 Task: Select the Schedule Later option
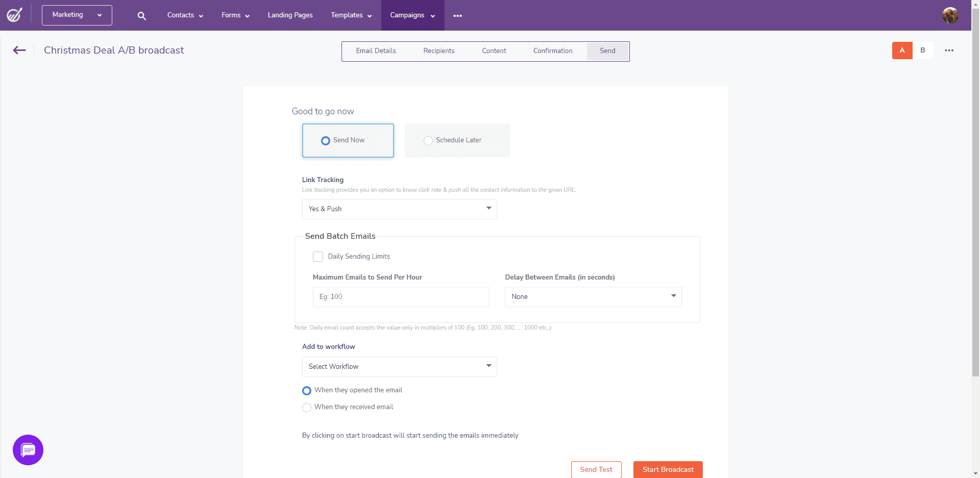click(428, 140)
